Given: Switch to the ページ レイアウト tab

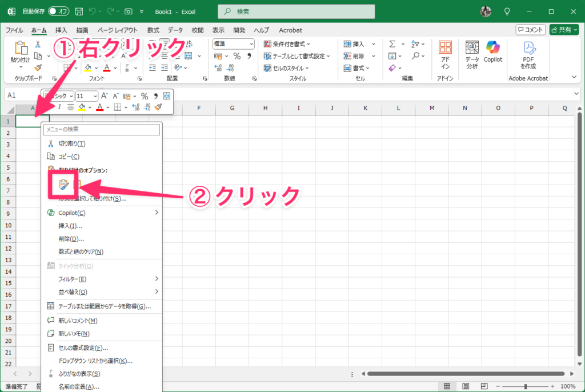Looking at the screenshot, I should click(x=118, y=30).
